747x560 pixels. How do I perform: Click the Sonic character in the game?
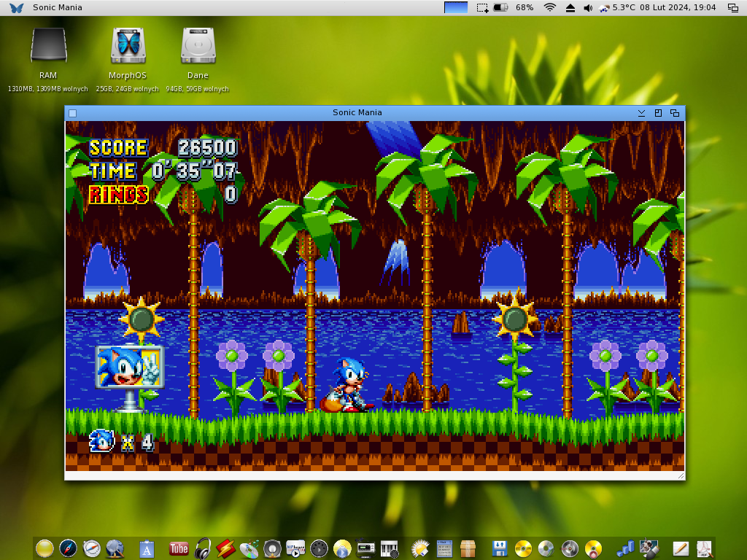(347, 385)
